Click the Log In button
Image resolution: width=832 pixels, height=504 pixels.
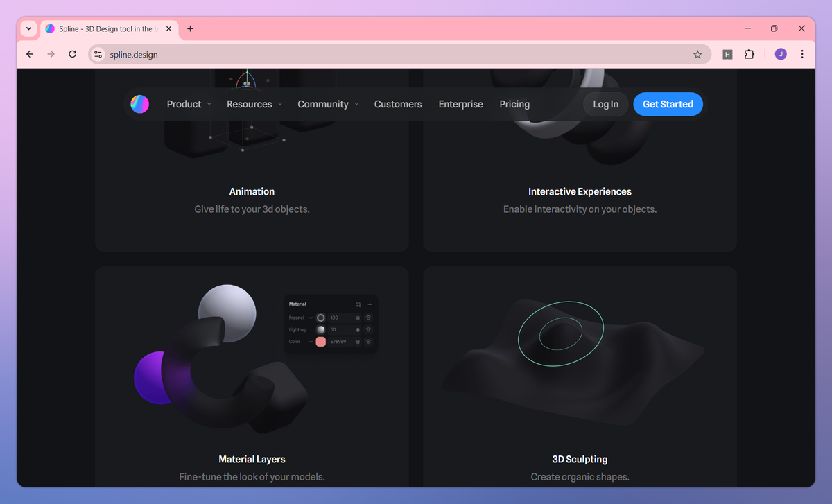[x=605, y=104]
